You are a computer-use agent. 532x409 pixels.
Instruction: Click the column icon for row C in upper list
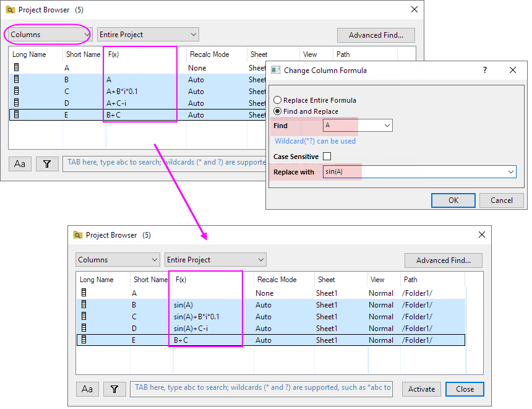coord(17,92)
